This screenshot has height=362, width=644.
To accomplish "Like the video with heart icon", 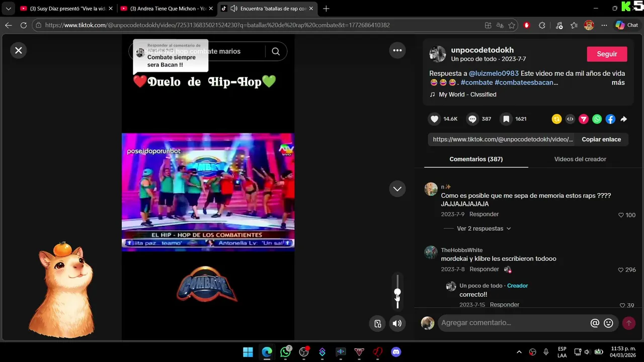I will pyautogui.click(x=435, y=119).
